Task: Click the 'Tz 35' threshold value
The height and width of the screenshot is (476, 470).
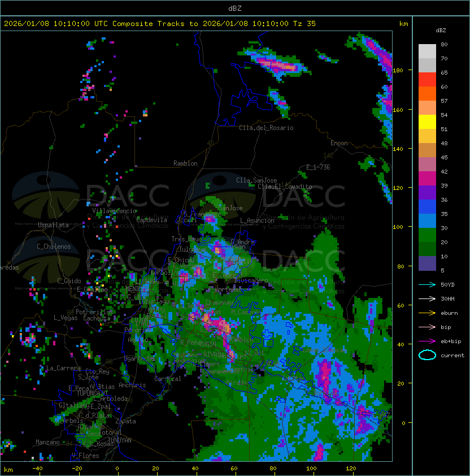Action: click(304, 24)
